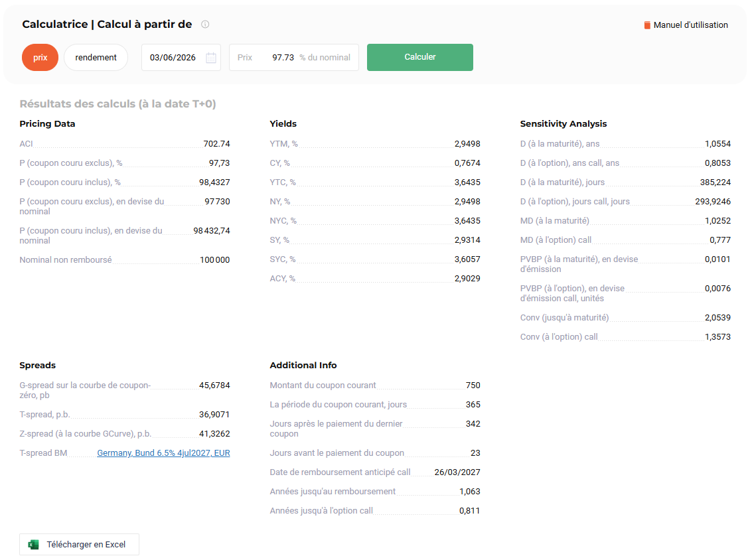Select the SYC, % value 3,6057

467,259
